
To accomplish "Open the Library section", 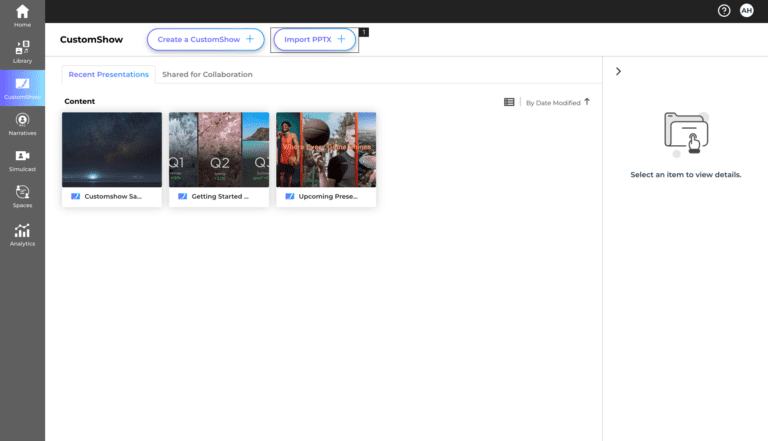I will click(x=22, y=52).
